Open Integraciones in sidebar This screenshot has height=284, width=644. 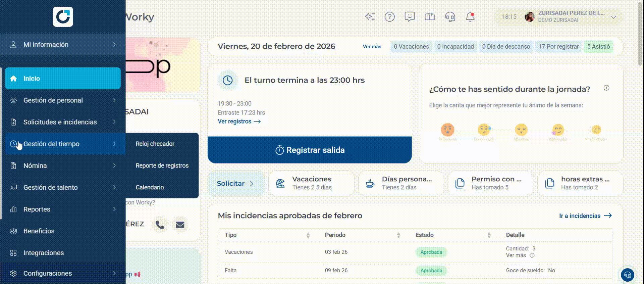pyautogui.click(x=63, y=253)
